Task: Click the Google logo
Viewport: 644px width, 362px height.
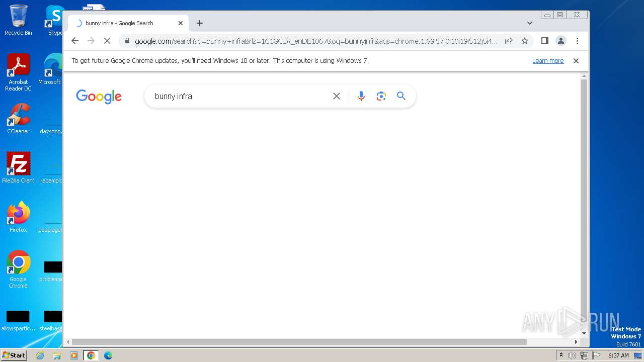Action: coord(99,97)
